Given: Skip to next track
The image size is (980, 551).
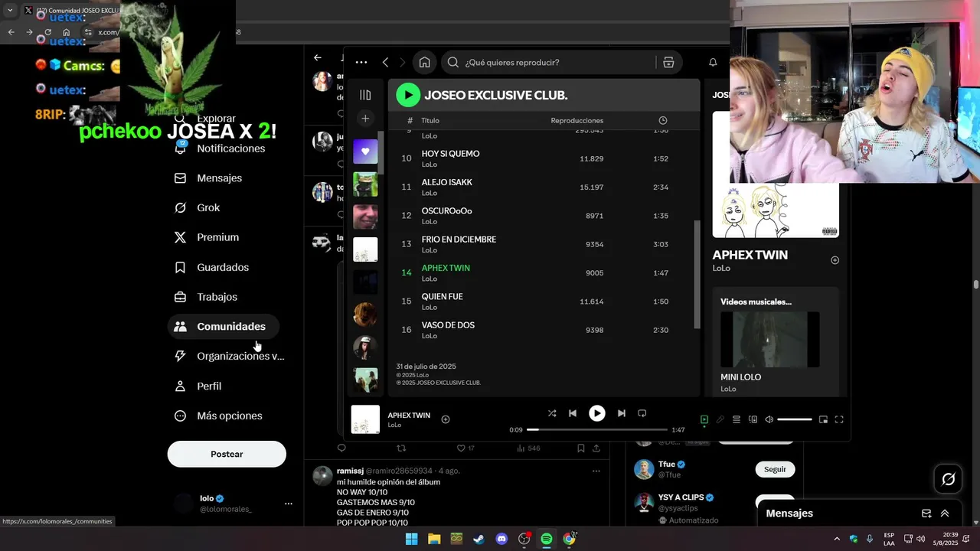Looking at the screenshot, I should [621, 413].
